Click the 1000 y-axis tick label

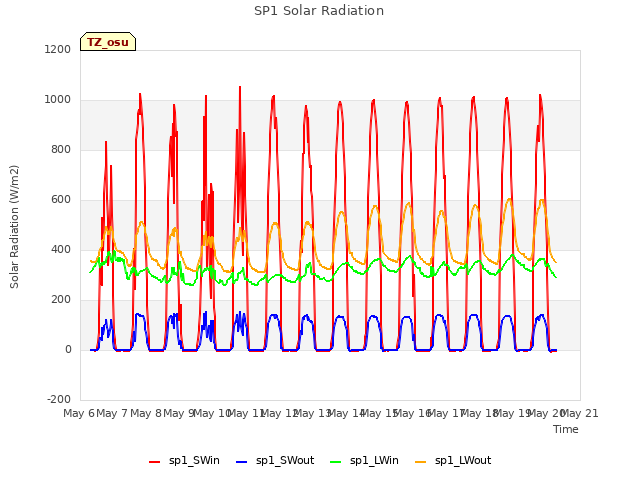pos(58,100)
